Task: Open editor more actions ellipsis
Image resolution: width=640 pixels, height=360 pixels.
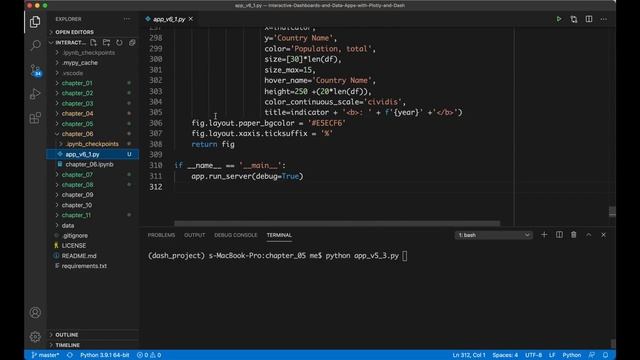Action: 604,19
